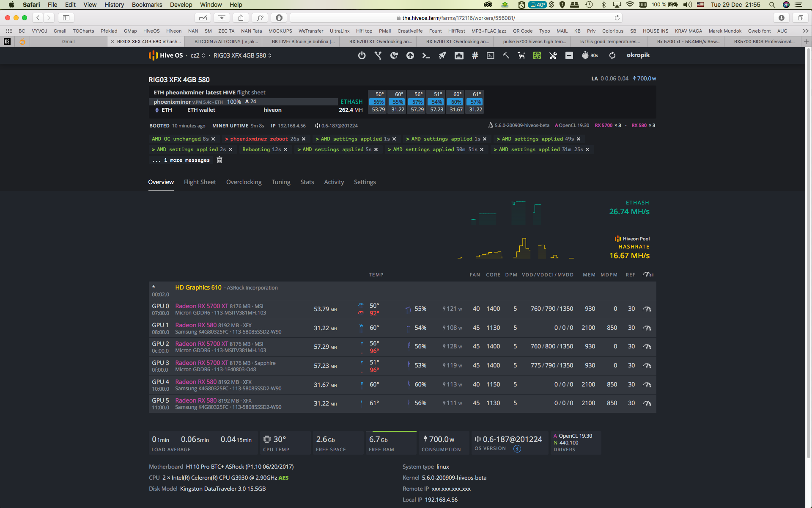Open the miner pickaxe actions icon
Image resolution: width=812 pixels, height=508 pixels.
point(506,55)
